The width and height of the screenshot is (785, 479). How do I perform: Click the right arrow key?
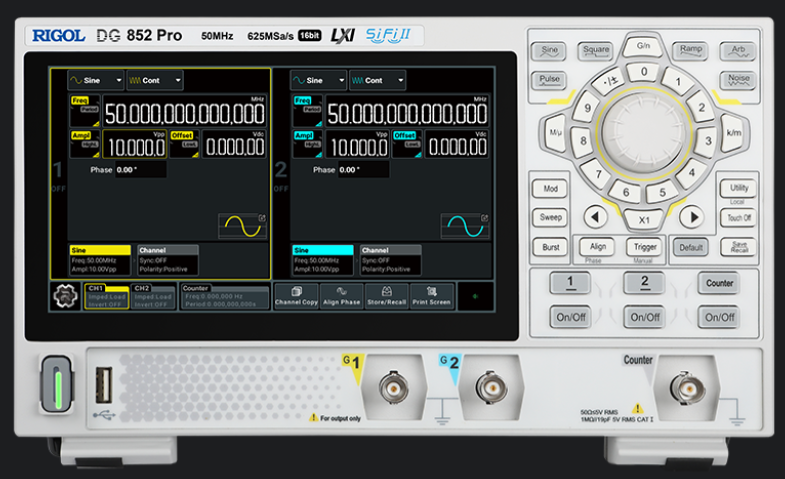(692, 217)
